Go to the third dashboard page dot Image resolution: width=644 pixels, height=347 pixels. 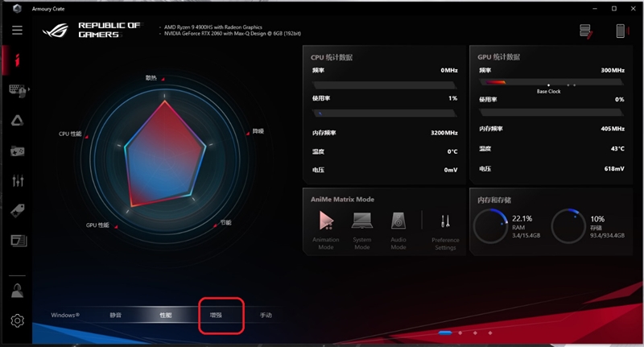[475, 333]
